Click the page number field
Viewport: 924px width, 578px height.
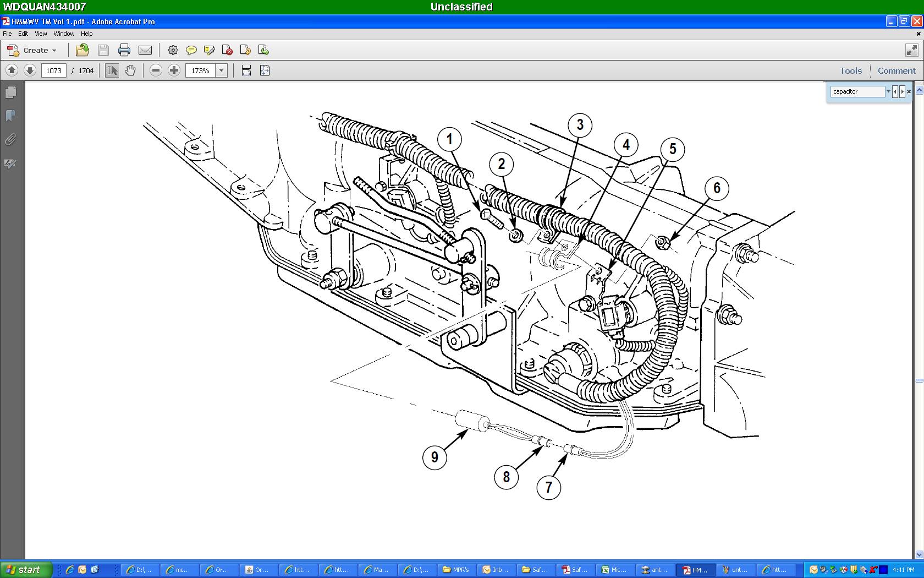[53, 70]
